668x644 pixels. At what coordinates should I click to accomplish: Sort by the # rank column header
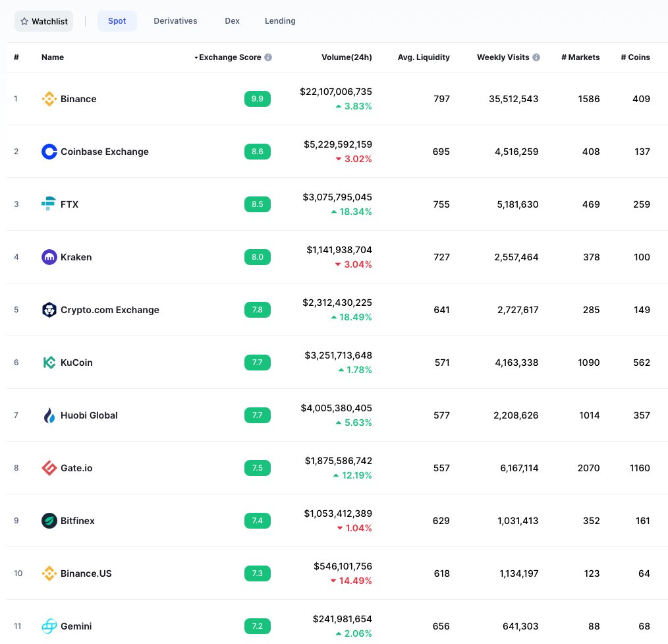click(16, 57)
